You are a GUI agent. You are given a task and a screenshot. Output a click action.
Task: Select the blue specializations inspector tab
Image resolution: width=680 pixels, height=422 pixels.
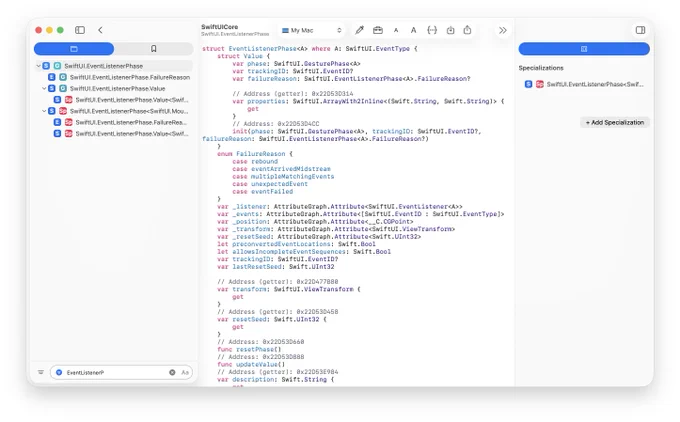(584, 49)
